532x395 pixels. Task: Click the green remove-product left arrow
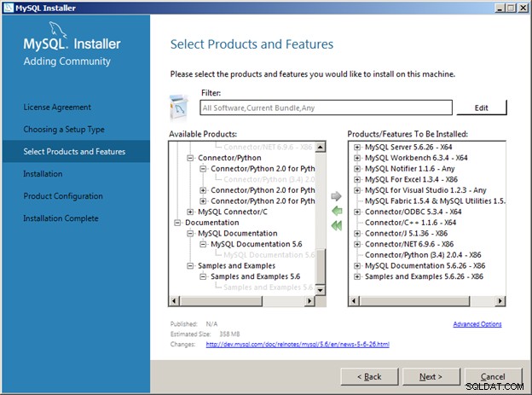point(337,211)
